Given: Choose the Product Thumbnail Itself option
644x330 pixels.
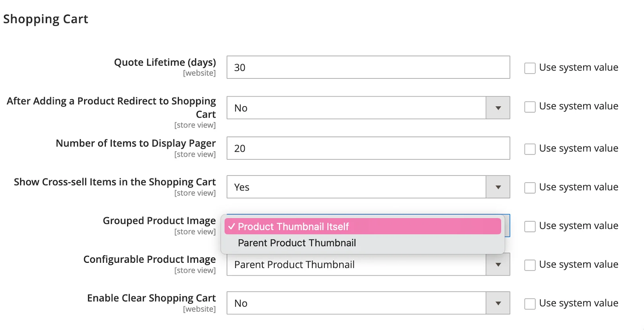Looking at the screenshot, I should pyautogui.click(x=293, y=227).
